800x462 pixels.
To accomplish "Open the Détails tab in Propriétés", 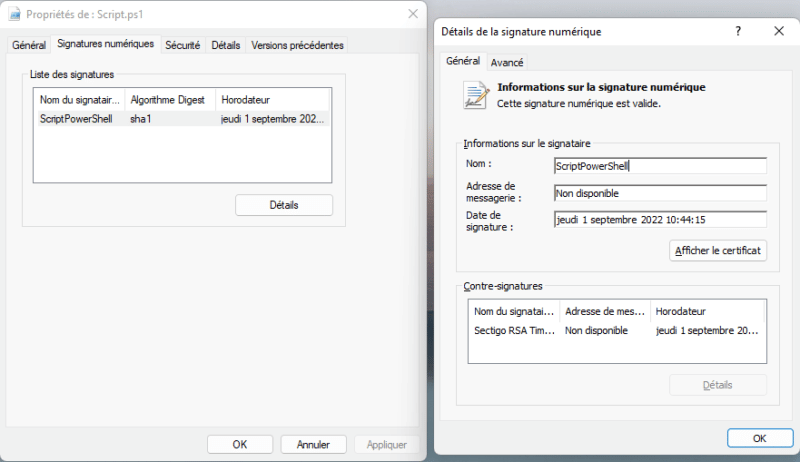I will pyautogui.click(x=226, y=45).
